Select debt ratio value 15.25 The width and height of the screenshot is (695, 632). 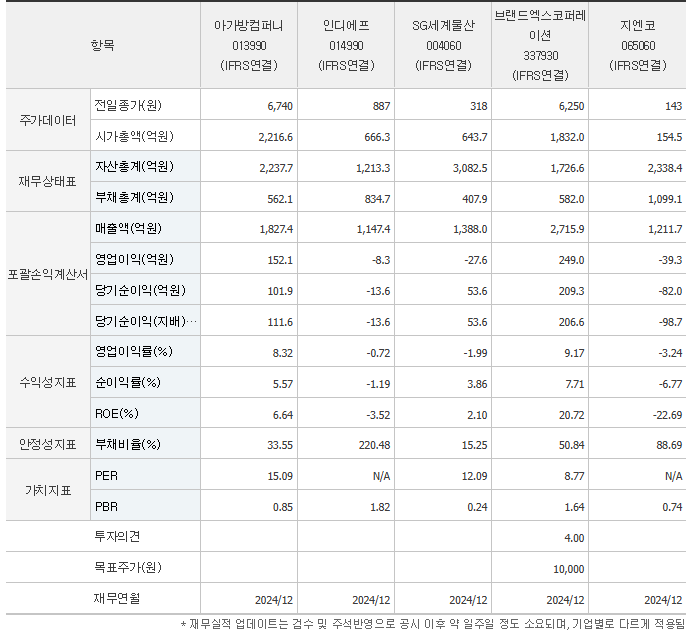tap(475, 445)
